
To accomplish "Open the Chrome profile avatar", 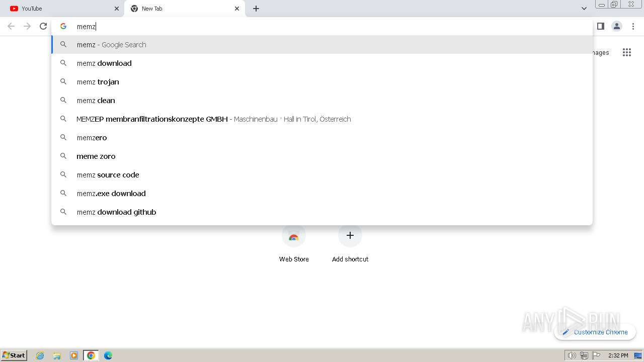I will click(617, 26).
